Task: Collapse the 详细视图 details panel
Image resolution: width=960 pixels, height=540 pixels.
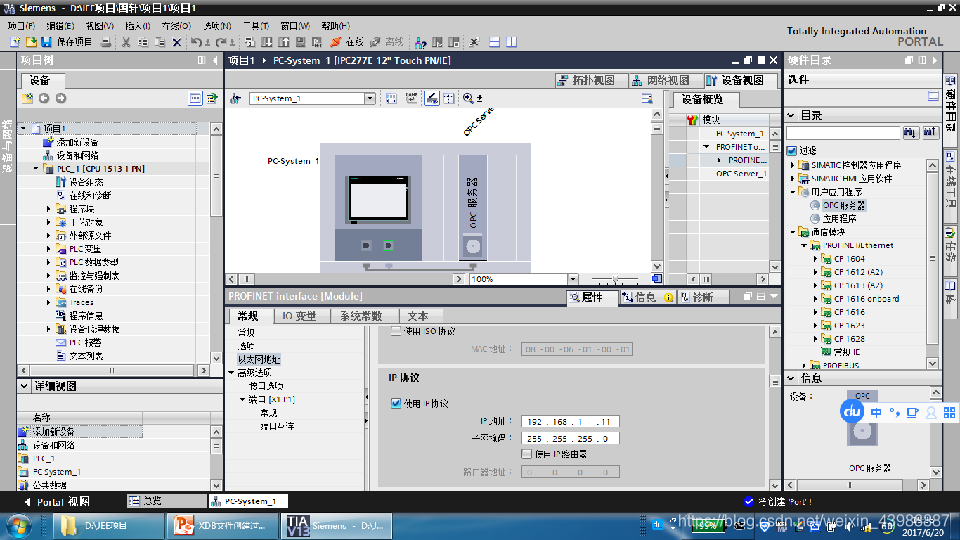Action: 24,386
